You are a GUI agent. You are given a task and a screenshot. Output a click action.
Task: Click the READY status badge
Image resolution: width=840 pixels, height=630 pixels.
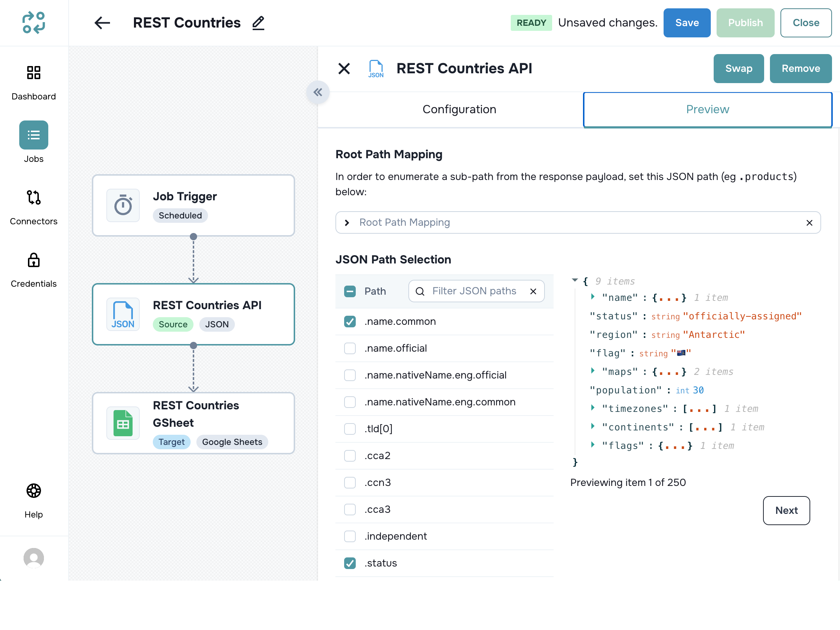coord(531,23)
